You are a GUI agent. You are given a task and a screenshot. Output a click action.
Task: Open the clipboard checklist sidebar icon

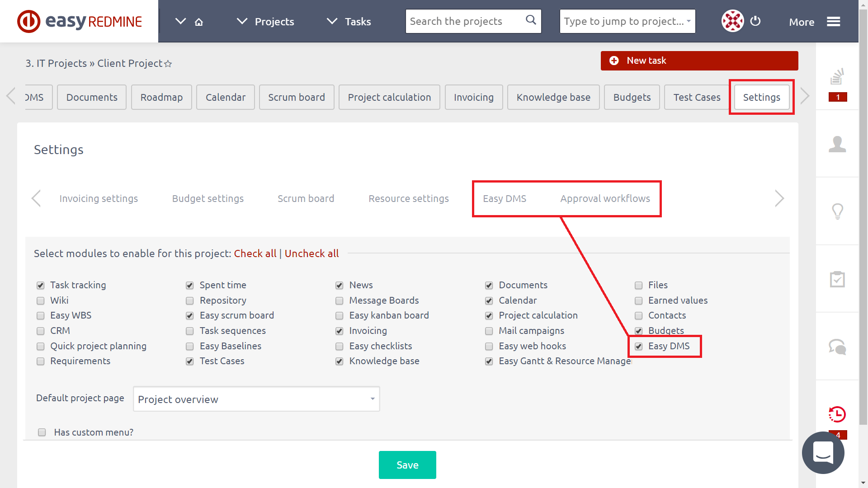837,279
